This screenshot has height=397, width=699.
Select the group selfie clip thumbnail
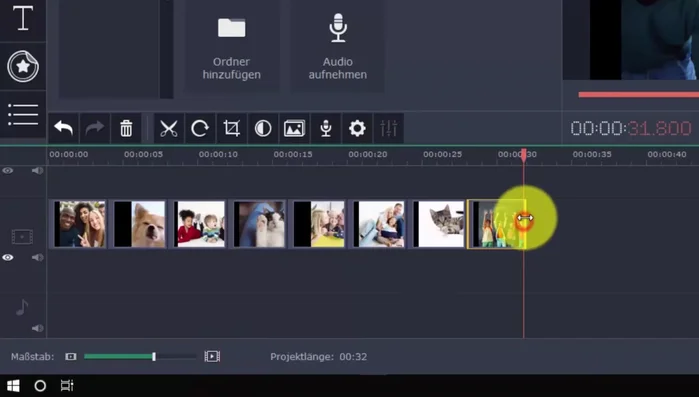click(79, 224)
